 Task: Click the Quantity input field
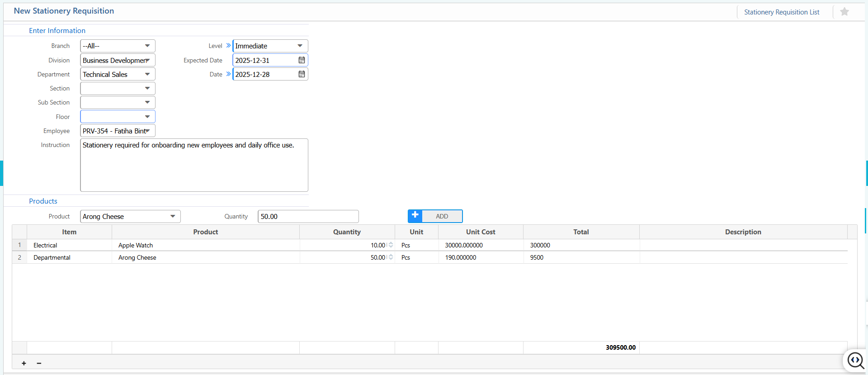pos(308,216)
